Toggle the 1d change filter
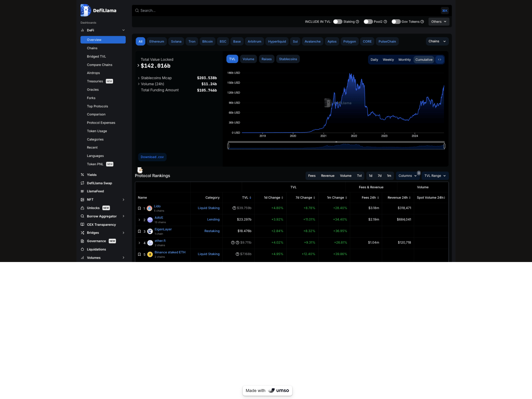 pyautogui.click(x=371, y=176)
